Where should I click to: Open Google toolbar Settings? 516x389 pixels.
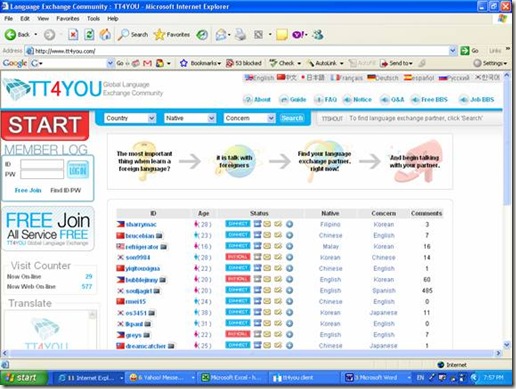coord(490,63)
